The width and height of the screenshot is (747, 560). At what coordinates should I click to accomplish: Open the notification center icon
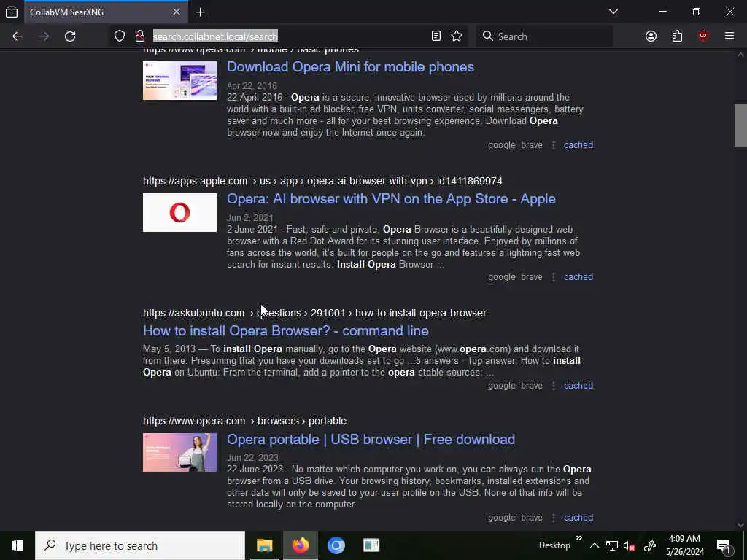coord(724,545)
